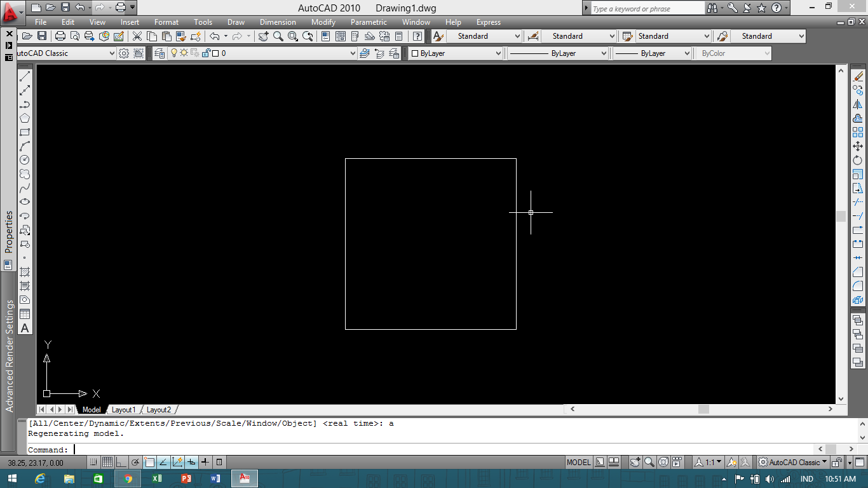This screenshot has height=488, width=868.
Task: Select the Zoom Window tool
Action: click(x=293, y=36)
